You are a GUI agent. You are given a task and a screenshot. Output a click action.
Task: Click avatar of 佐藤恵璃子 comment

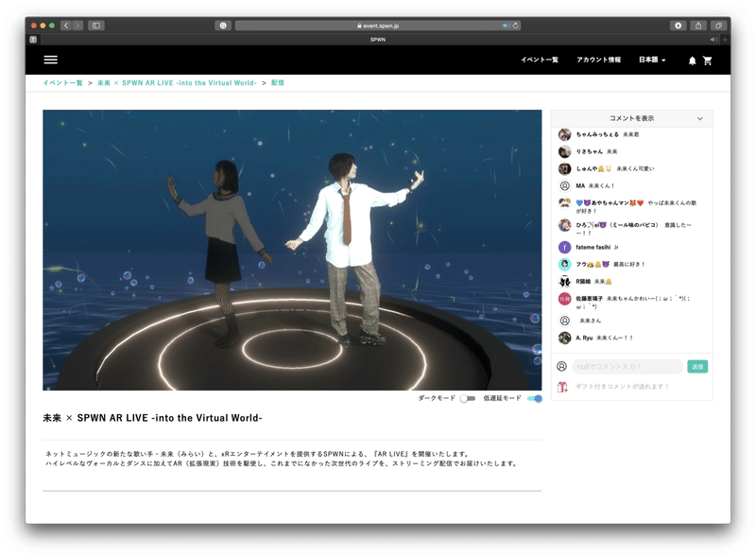pos(564,299)
